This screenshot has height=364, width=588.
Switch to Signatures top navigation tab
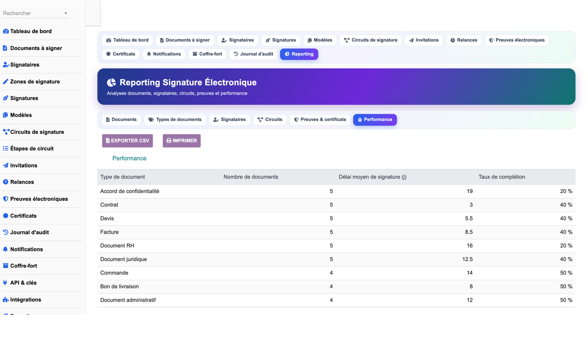pyautogui.click(x=281, y=40)
